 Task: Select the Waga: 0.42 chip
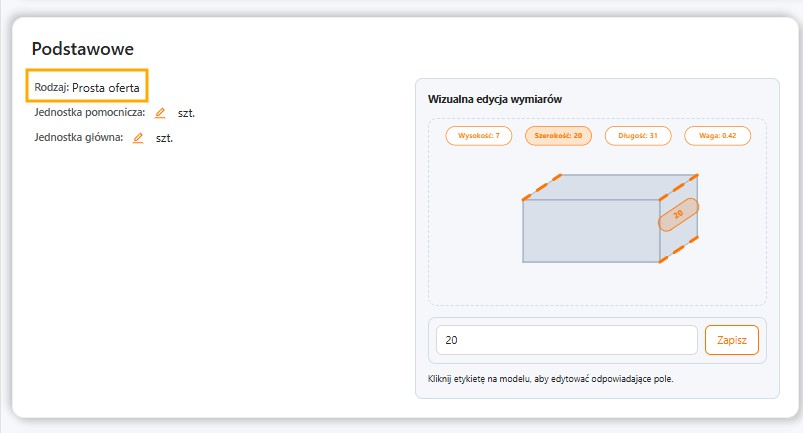[717, 135]
